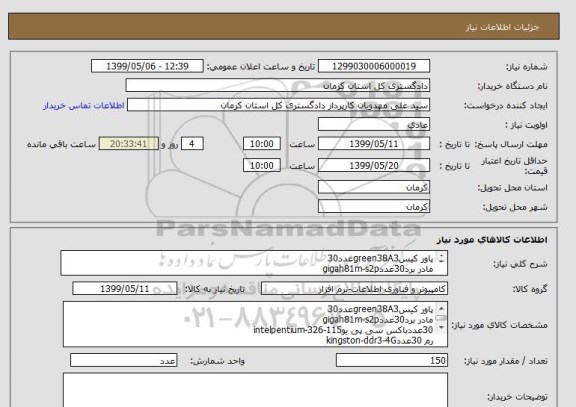Image resolution: width=576 pixels, height=407 pixels.
Task: Click the response deadline date 1399/05/11
Action: coord(374,144)
